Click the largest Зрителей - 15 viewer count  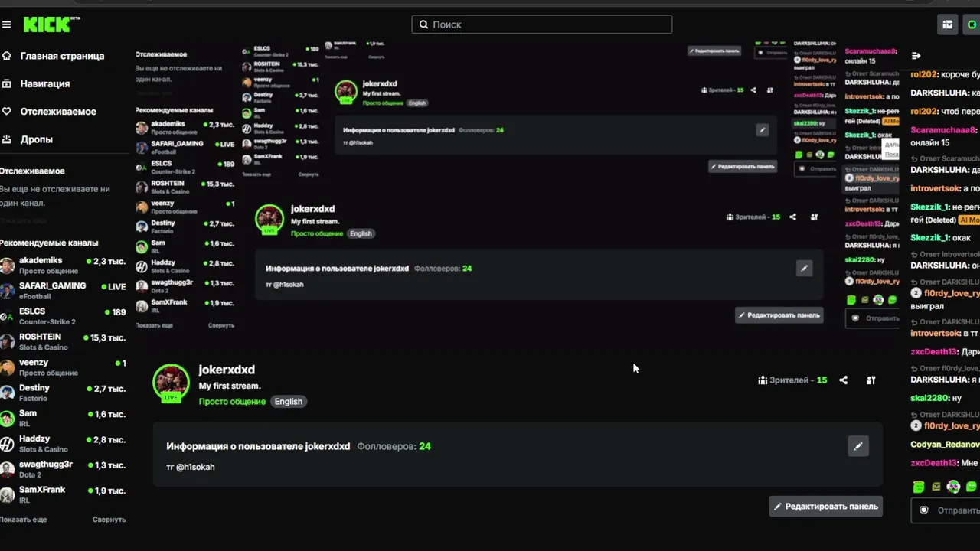[x=792, y=380]
